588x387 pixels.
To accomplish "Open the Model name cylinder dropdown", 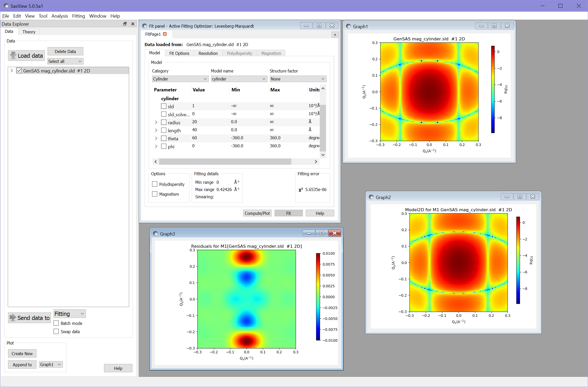I will (239, 79).
